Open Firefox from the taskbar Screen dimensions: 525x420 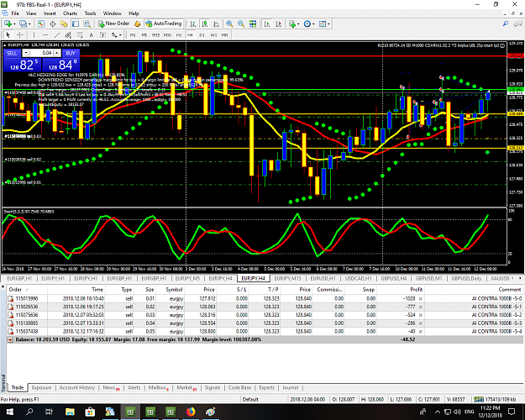[190, 412]
